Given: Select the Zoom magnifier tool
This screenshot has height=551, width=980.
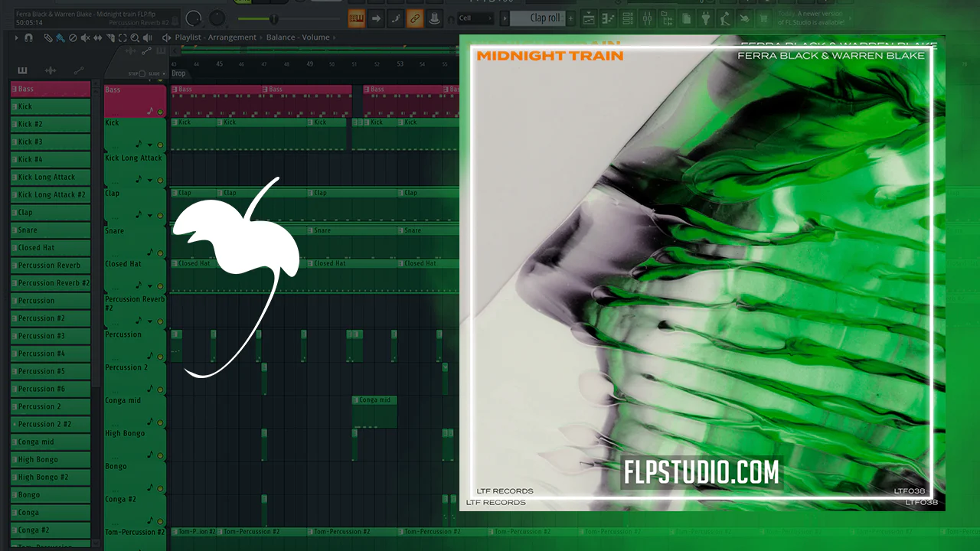Looking at the screenshot, I should point(134,37).
